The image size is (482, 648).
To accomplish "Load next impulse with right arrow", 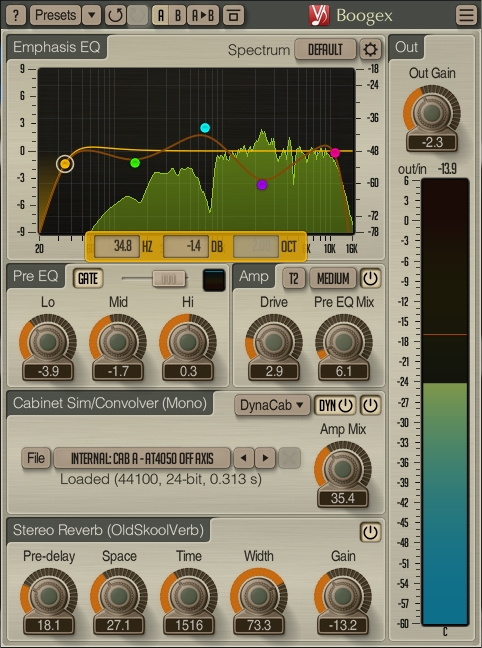I will 265,458.
